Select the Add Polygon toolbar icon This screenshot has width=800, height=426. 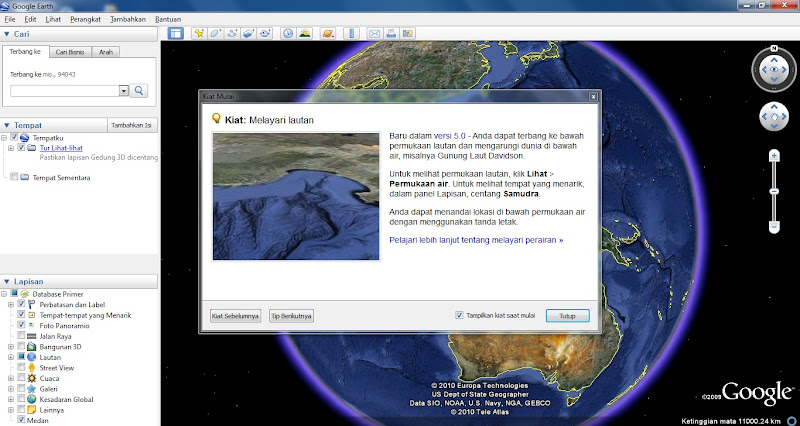click(x=215, y=34)
